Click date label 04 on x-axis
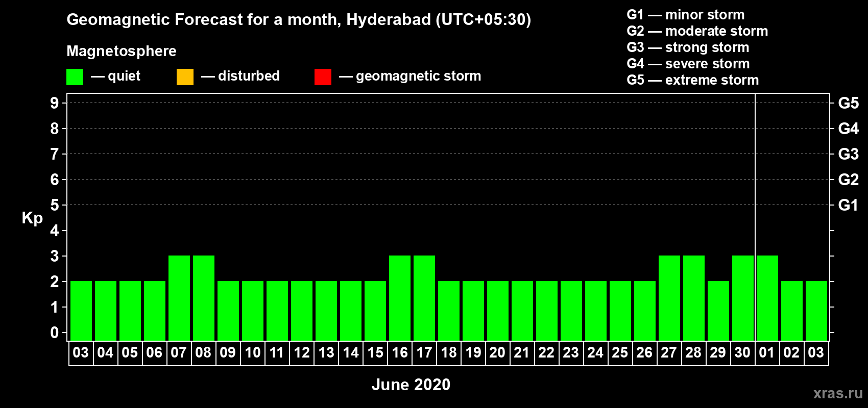Screen dimensions: 868x408 coord(105,353)
